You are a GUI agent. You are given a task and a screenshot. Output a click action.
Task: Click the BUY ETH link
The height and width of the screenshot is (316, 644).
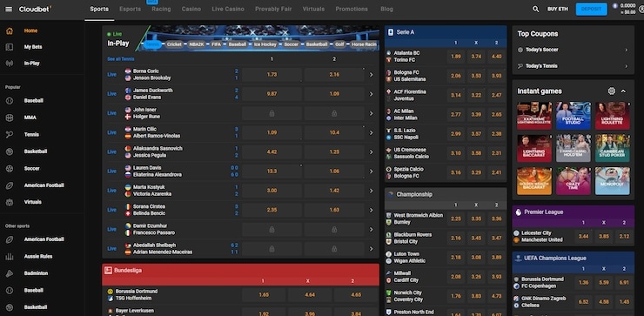(558, 9)
